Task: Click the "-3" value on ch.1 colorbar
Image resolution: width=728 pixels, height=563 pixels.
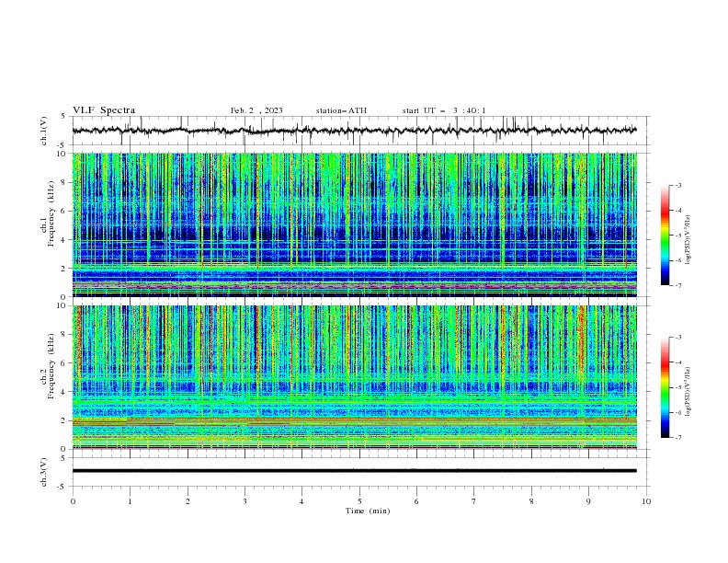Action: tap(678, 185)
